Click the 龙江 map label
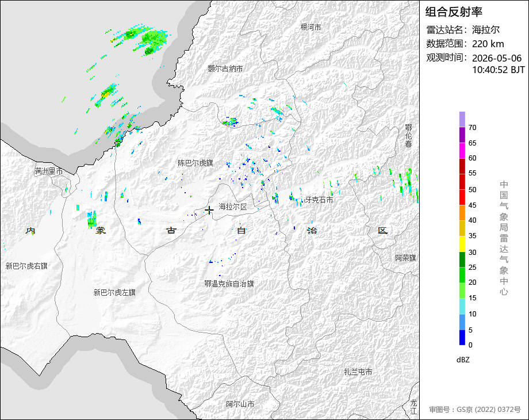Viewport: 529px width, 420px height. pos(413,407)
